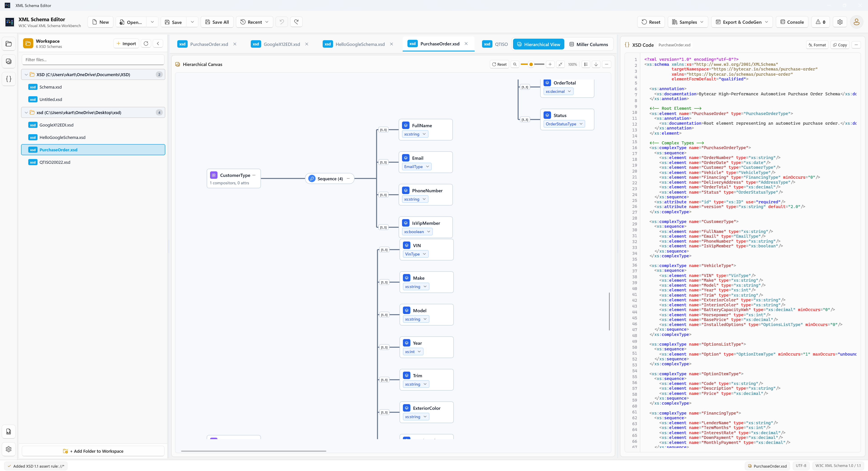This screenshot has width=868, height=471.
Task: Adjust the canvas zoom slider handle
Action: pos(531,64)
